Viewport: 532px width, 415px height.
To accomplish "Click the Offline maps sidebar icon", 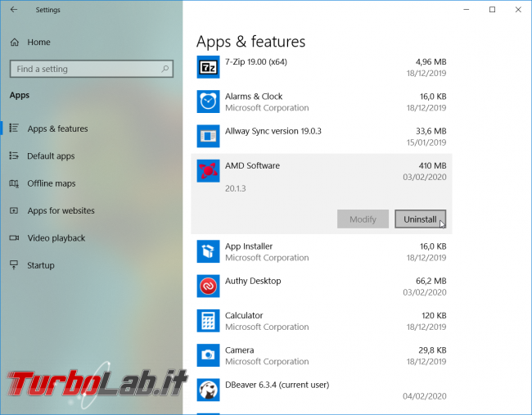I will click(x=14, y=183).
